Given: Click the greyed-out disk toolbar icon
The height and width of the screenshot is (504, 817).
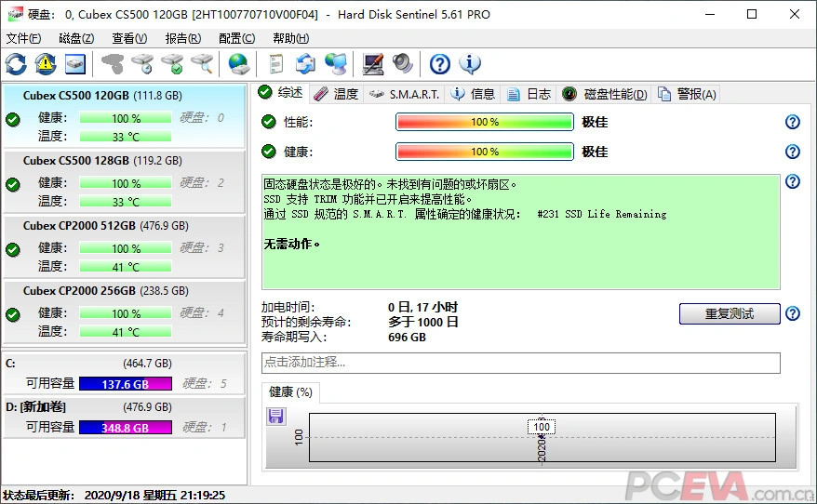Looking at the screenshot, I should pos(113,63).
